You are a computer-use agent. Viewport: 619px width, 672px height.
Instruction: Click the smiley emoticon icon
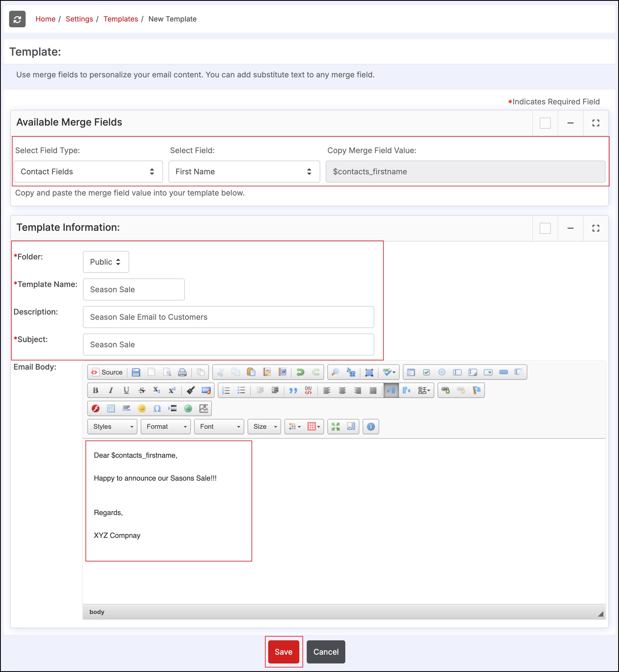point(142,408)
